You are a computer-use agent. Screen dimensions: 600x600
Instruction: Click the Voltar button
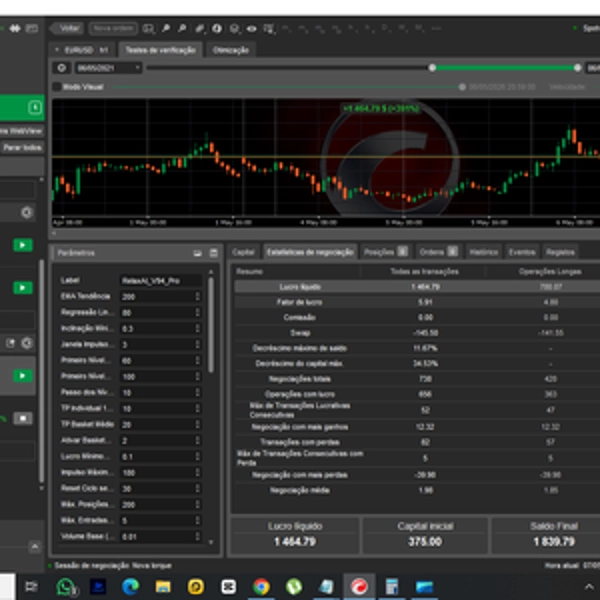67,28
